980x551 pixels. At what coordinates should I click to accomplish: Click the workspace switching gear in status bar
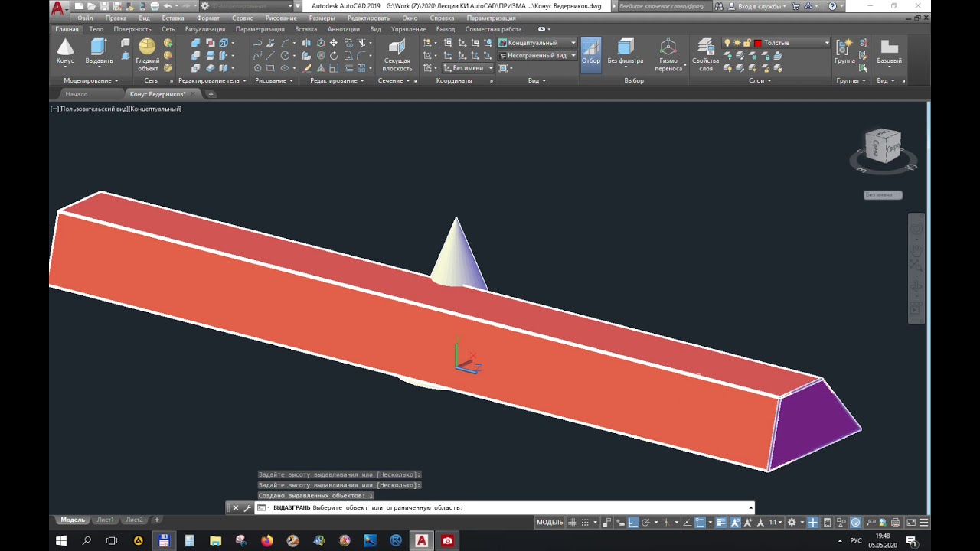tap(792, 522)
